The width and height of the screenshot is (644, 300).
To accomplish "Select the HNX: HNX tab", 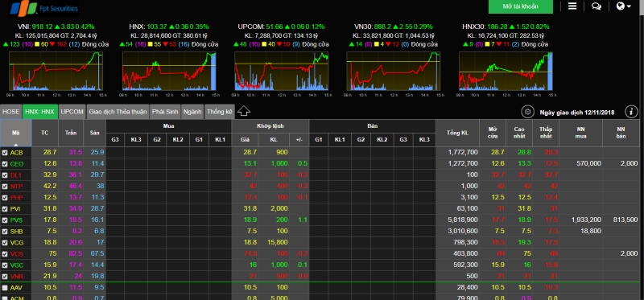I will pos(39,112).
